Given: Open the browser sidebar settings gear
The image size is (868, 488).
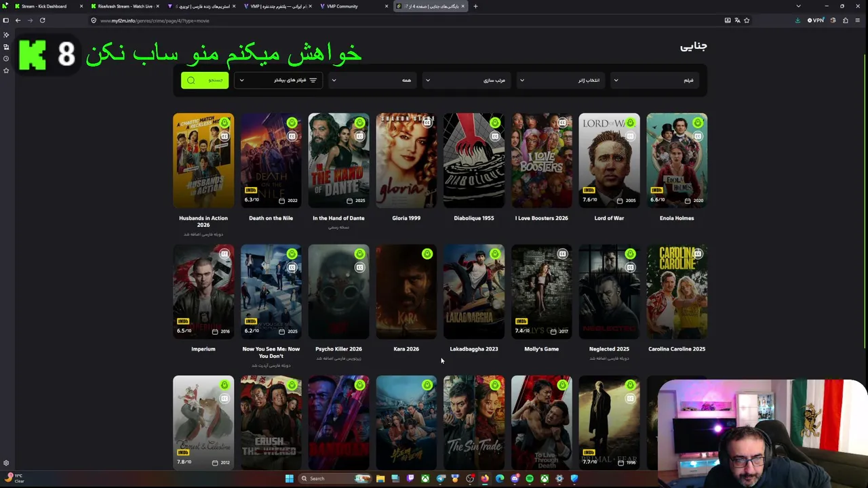Looking at the screenshot, I should coord(6,463).
